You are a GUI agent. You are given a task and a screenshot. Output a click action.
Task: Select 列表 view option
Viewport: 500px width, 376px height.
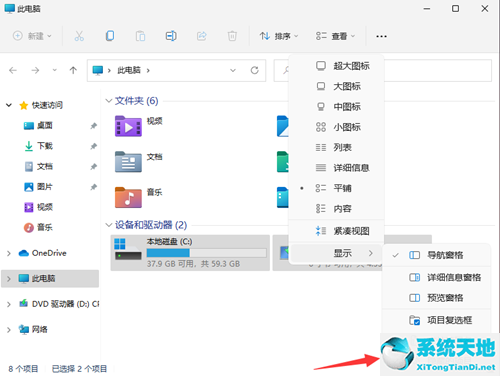coord(336,147)
